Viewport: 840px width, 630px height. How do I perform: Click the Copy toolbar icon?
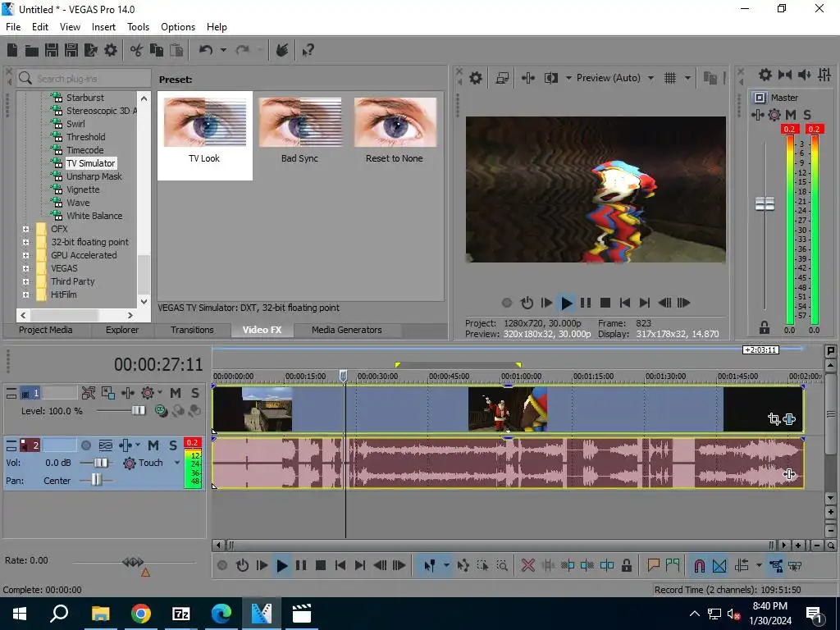(x=157, y=50)
